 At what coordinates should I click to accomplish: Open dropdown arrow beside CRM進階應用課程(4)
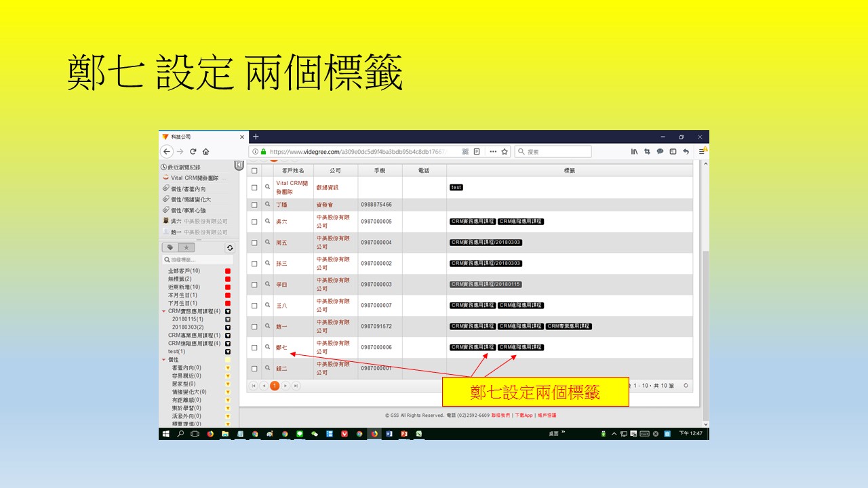tap(228, 344)
